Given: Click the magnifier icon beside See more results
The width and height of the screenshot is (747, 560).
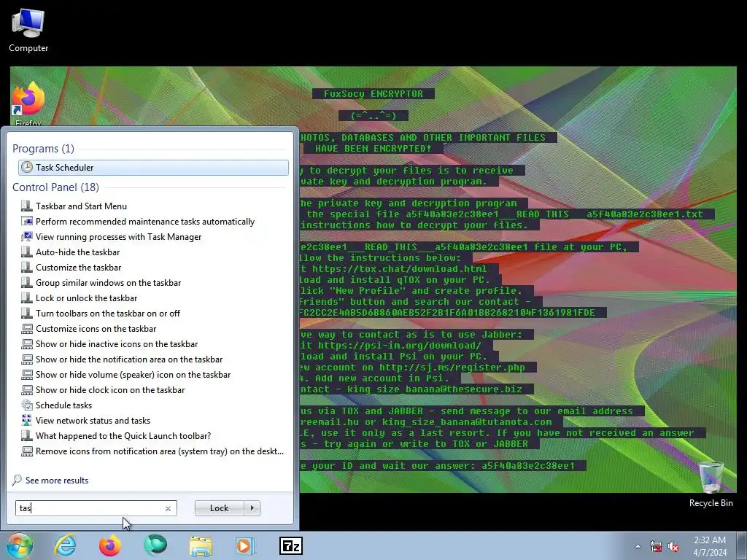Looking at the screenshot, I should pos(18,480).
